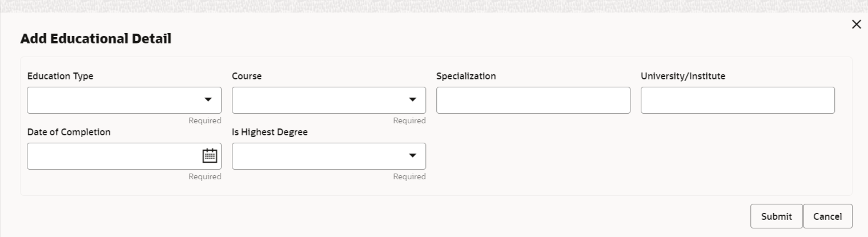Close the Add Educational Detail dialog
Screen dimensions: 868x237
pos(856,24)
